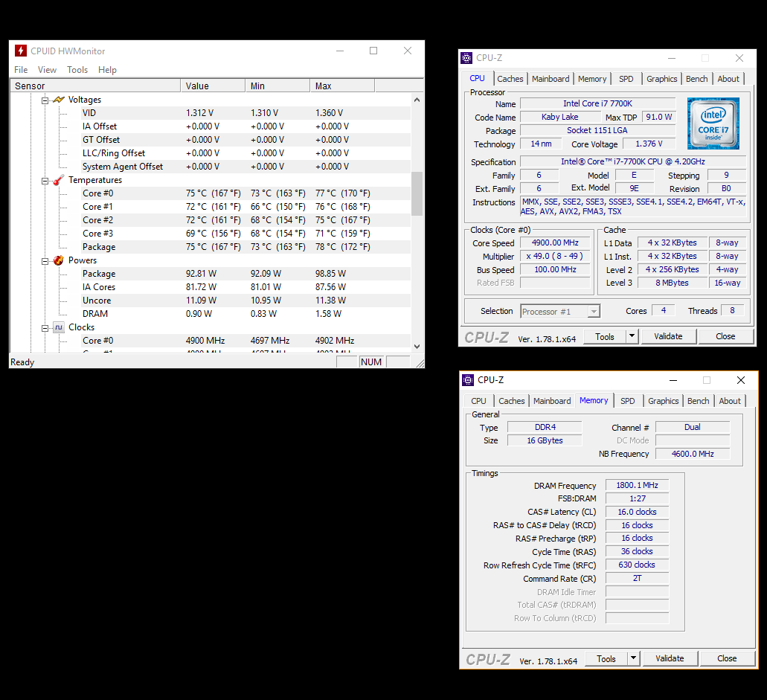767x700 pixels.
Task: Open the Tools menu in HWMonitor
Action: [x=77, y=70]
